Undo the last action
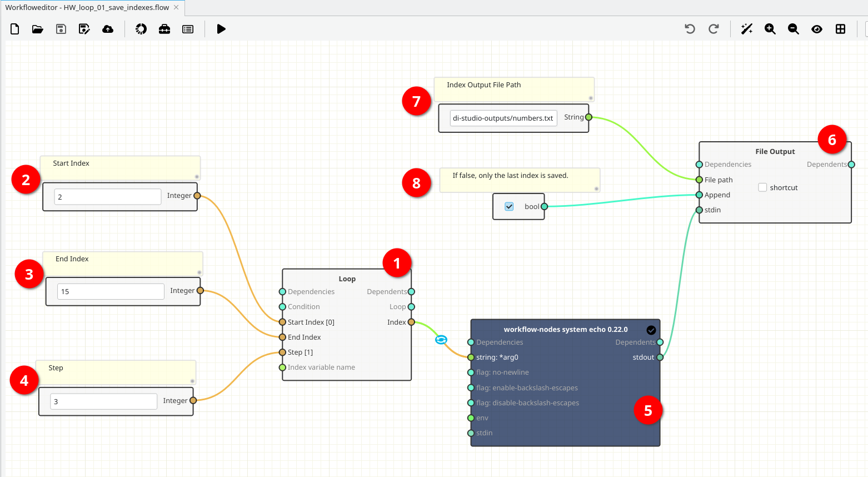Viewport: 868px width, 477px height. point(690,29)
